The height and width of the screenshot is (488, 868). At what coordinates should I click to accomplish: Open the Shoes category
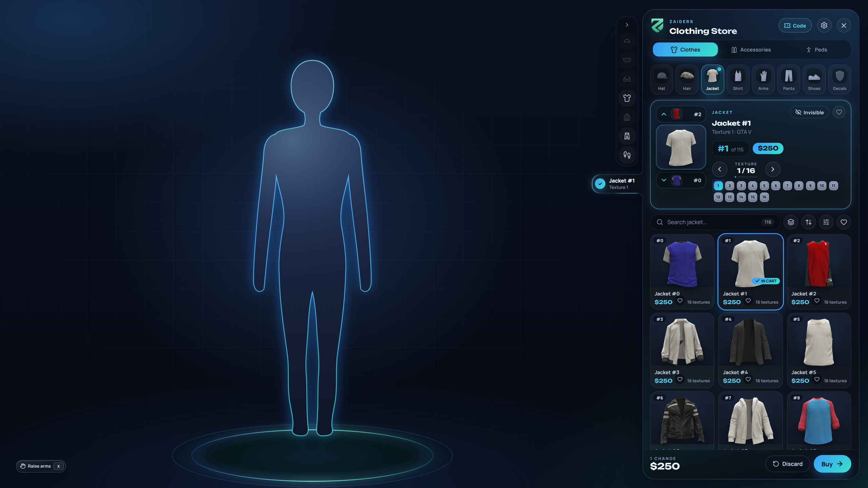[x=814, y=80]
